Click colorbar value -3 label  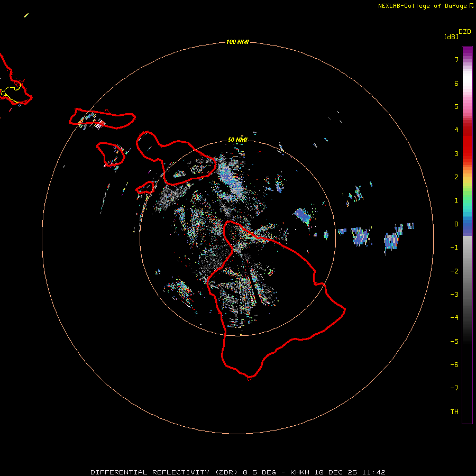tap(454, 295)
